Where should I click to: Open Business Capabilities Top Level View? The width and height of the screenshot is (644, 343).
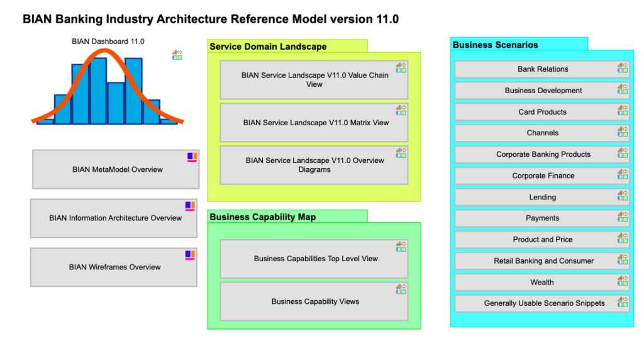tap(314, 259)
